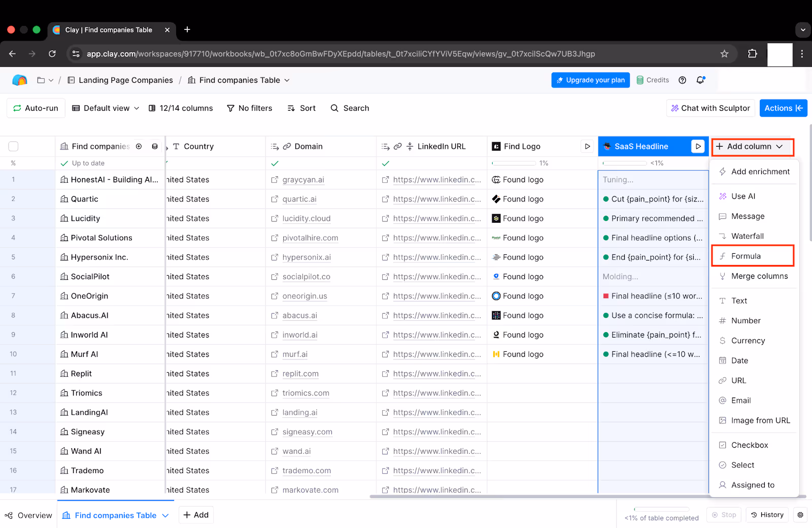Open the browser extensions puzzle icon
Image resolution: width=812 pixels, height=528 pixels.
click(x=752, y=54)
